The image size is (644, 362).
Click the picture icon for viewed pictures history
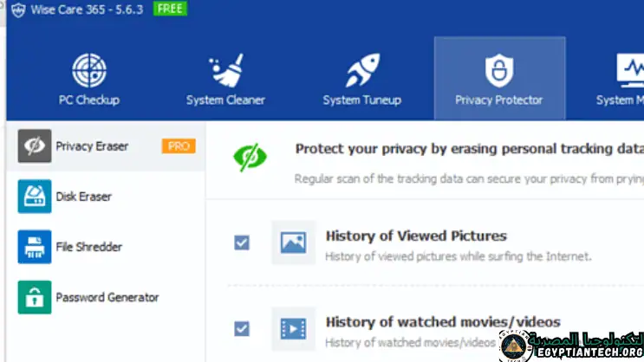pyautogui.click(x=293, y=242)
